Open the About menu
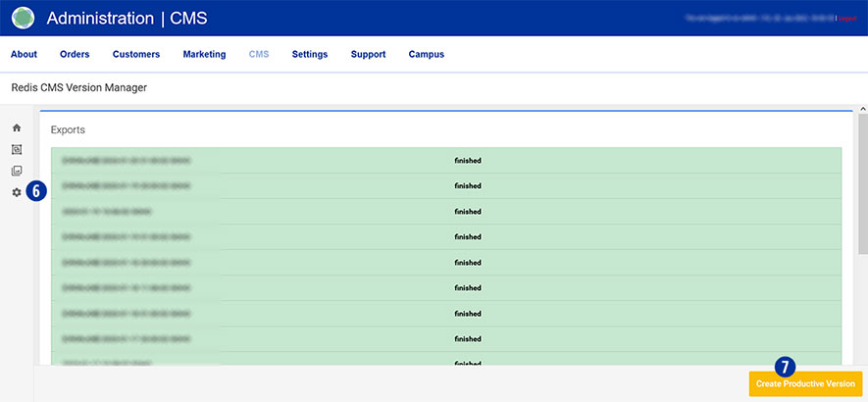 tap(24, 55)
